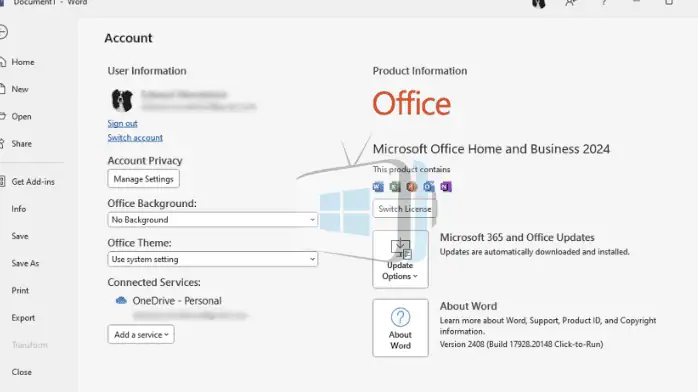Image resolution: width=698 pixels, height=392 pixels.
Task: Open the Update Options menu
Action: pyautogui.click(x=400, y=259)
